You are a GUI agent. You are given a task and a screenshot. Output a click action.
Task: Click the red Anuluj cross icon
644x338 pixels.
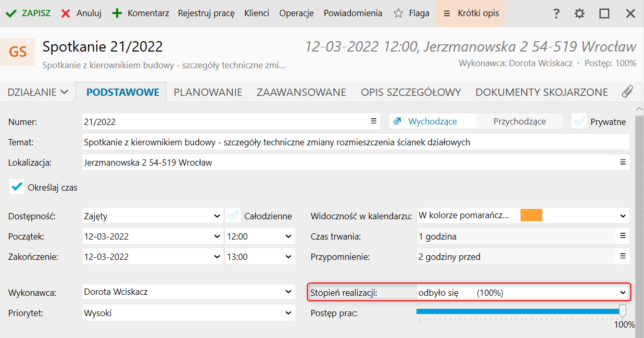[66, 14]
